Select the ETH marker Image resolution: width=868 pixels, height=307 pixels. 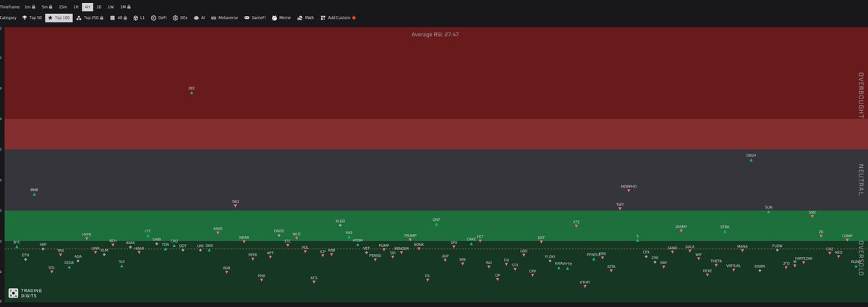[x=25, y=259]
